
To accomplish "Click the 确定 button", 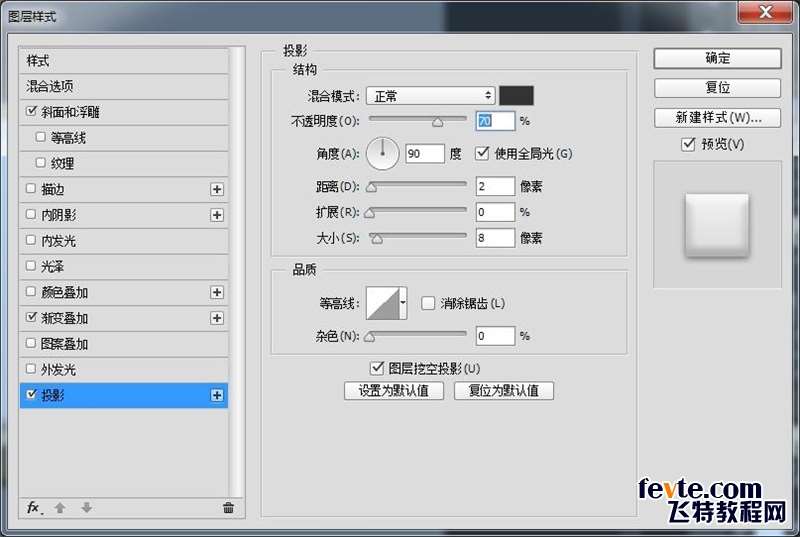I will (717, 58).
